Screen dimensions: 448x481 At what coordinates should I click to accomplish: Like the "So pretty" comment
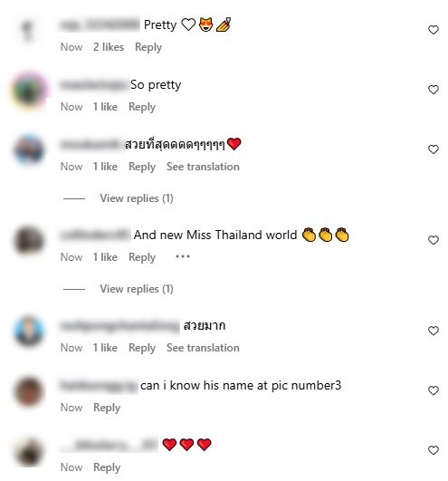coord(433,90)
